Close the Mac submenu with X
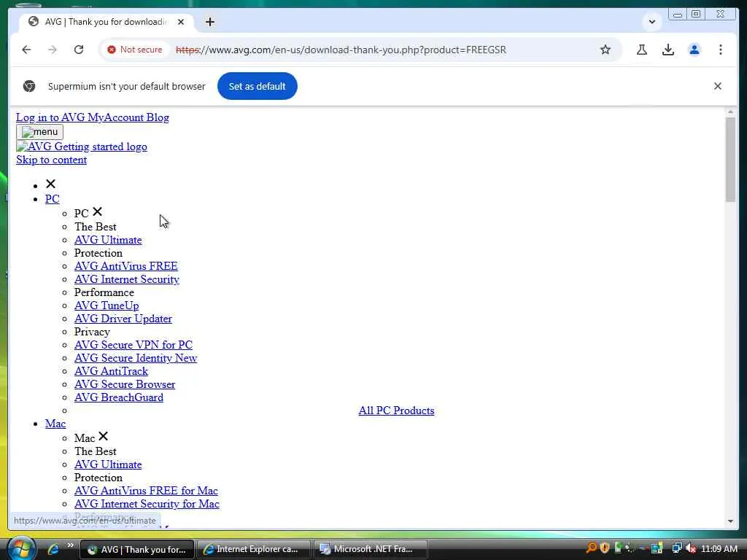 pyautogui.click(x=103, y=436)
